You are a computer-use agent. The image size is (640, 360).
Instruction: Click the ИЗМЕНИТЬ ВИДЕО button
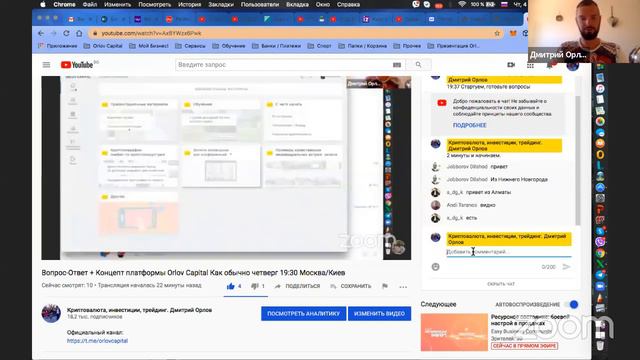coord(379,313)
